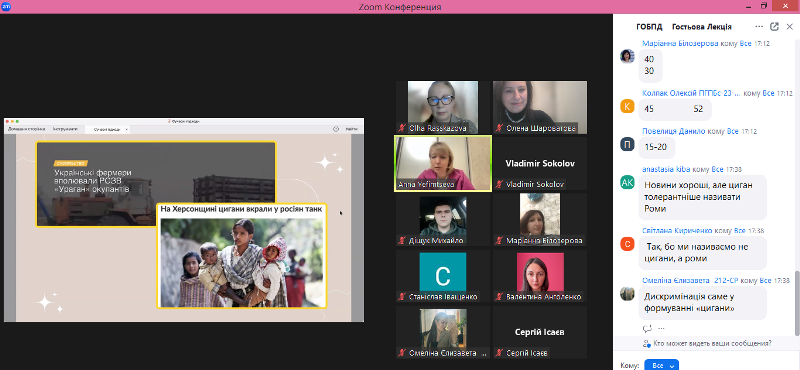
Task: Click the muted mic icon beside Станіслав Іващенко
Action: [x=403, y=297]
